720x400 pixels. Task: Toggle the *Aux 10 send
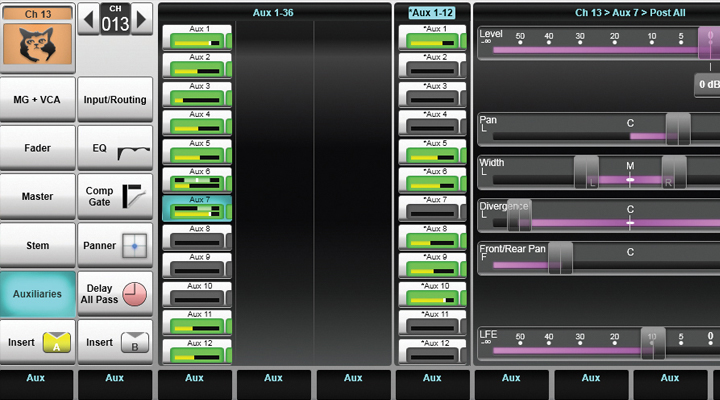tap(432, 293)
